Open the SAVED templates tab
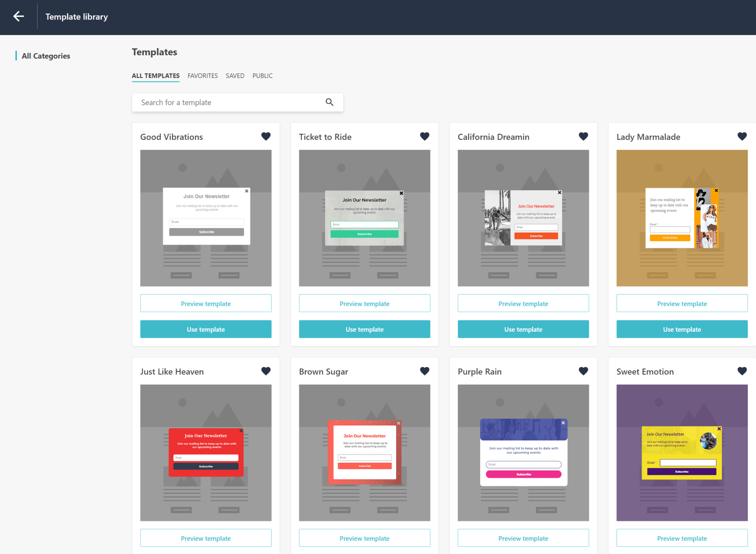Screen dimensions: 756x554 point(235,76)
